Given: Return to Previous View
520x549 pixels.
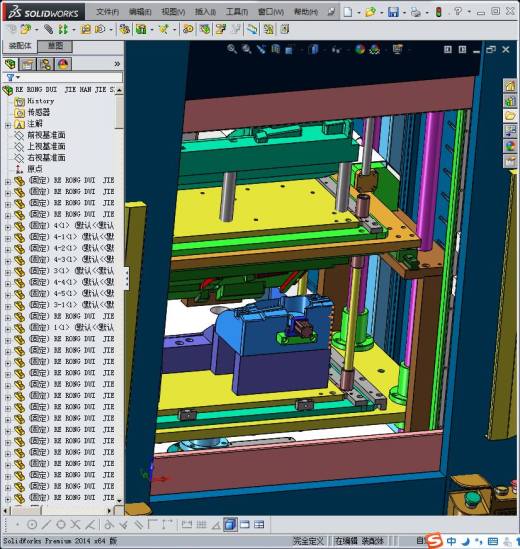Looking at the screenshot, I should (261, 49).
